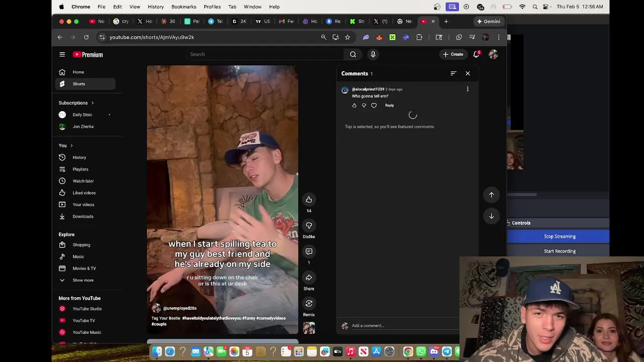The width and height of the screenshot is (644, 362).
Task: Sort comments using the sort icon
Action: click(x=453, y=73)
